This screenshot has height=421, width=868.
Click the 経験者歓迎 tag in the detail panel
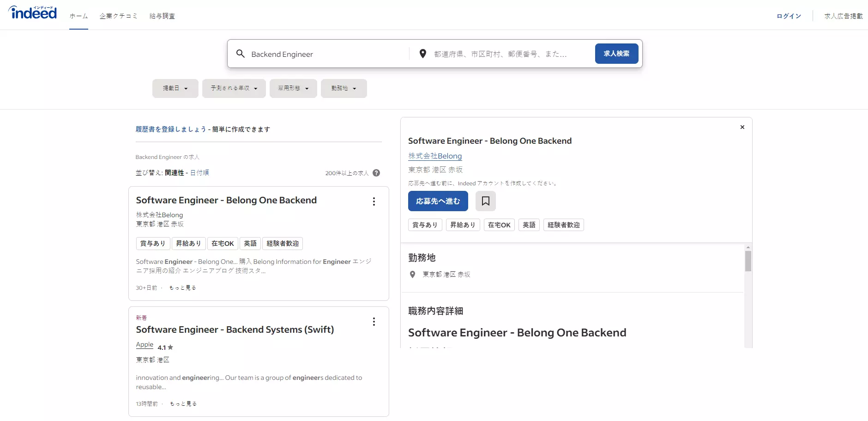point(564,225)
